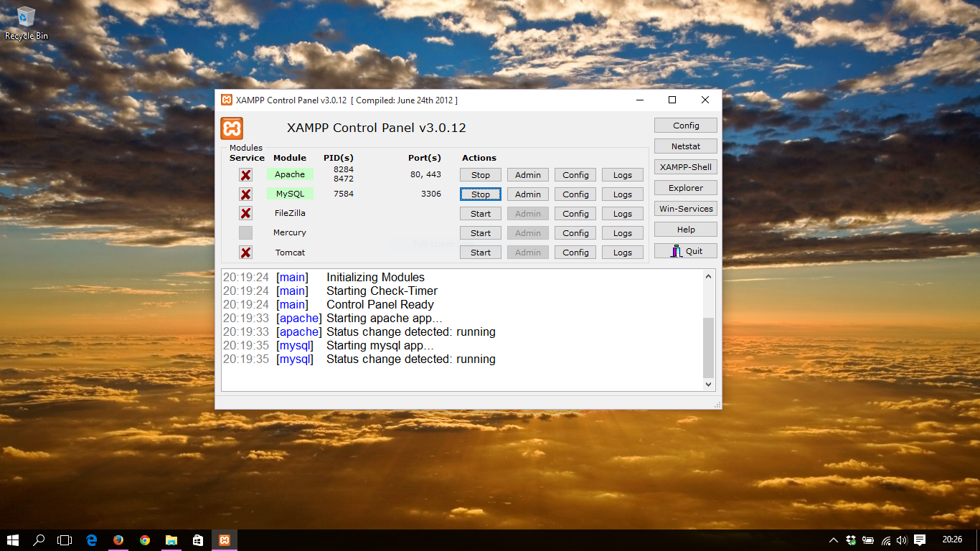Open Task View on taskbar

pyautogui.click(x=65, y=540)
